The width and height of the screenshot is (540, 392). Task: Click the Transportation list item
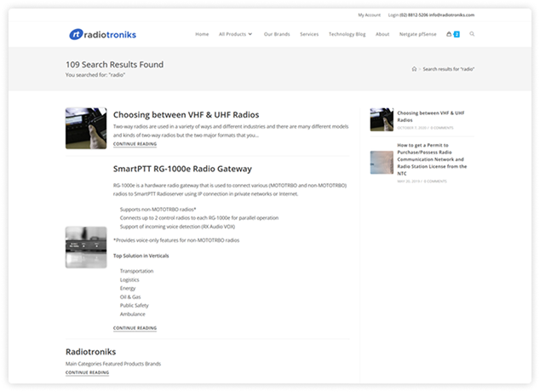point(136,271)
